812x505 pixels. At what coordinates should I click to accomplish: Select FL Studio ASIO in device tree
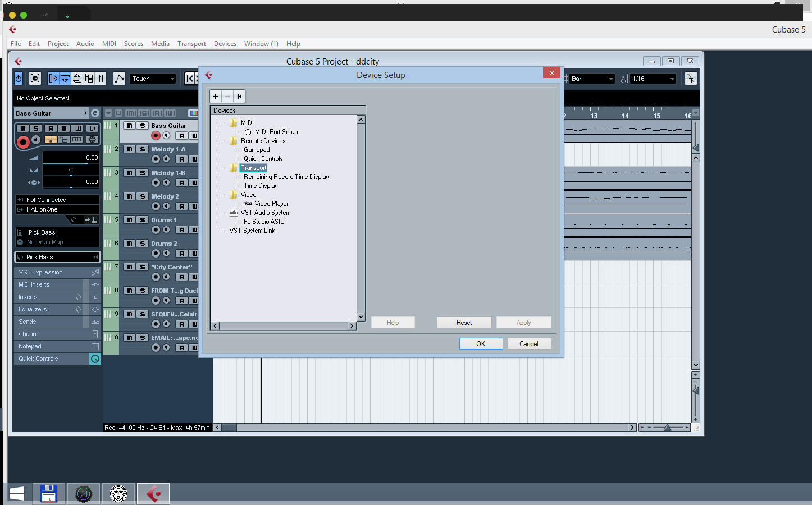(x=264, y=222)
